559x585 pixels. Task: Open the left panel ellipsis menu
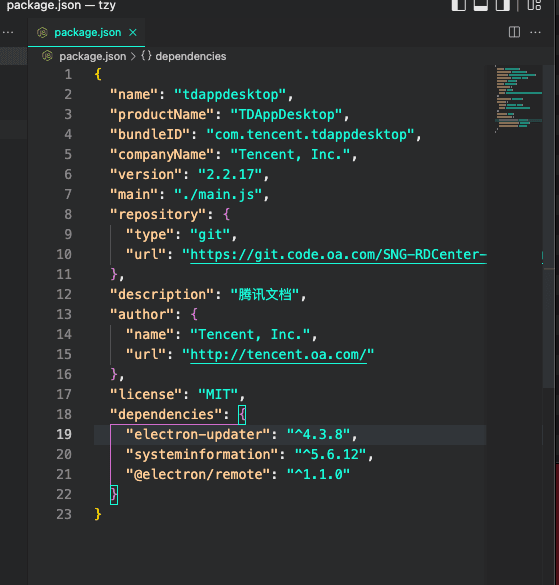click(8, 32)
